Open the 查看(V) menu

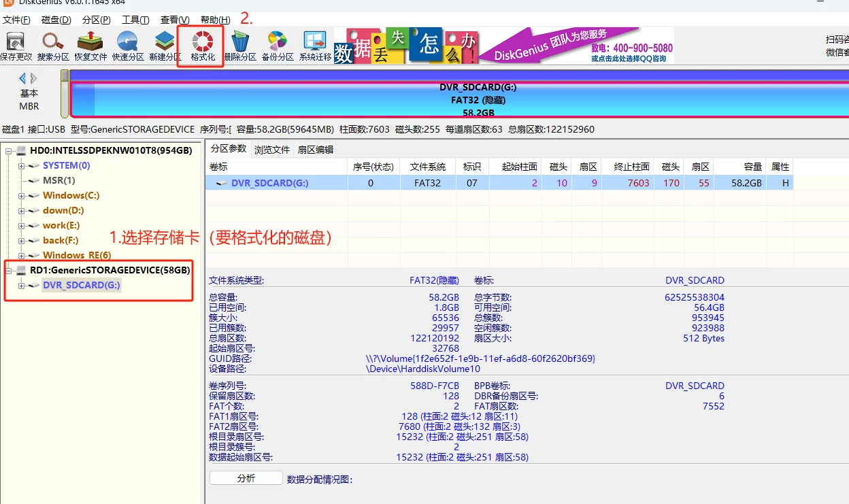tap(176, 20)
